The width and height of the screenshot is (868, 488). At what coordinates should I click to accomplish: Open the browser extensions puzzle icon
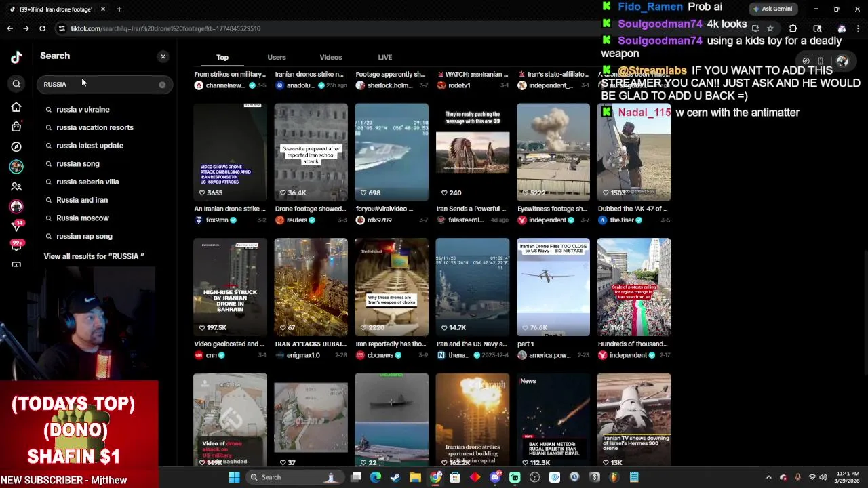coord(793,28)
